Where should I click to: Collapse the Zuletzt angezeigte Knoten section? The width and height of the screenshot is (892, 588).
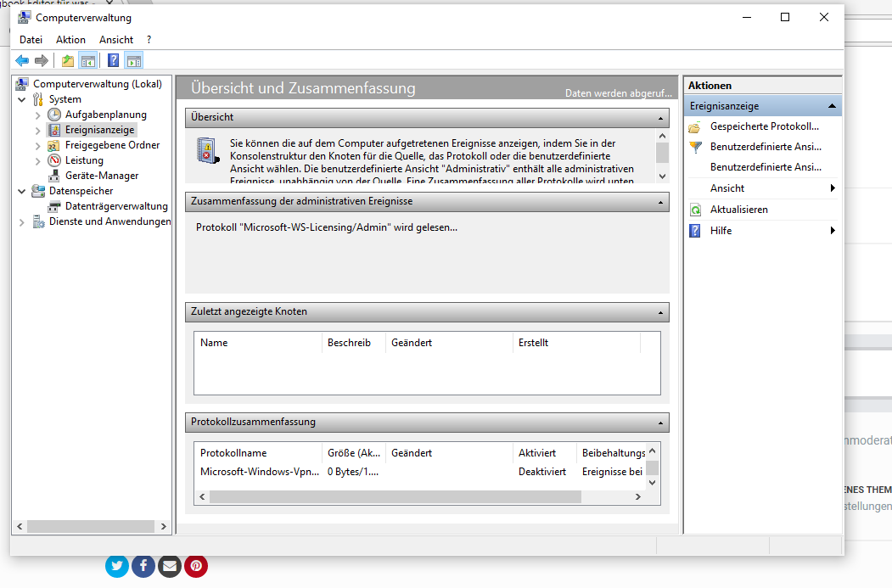point(660,312)
